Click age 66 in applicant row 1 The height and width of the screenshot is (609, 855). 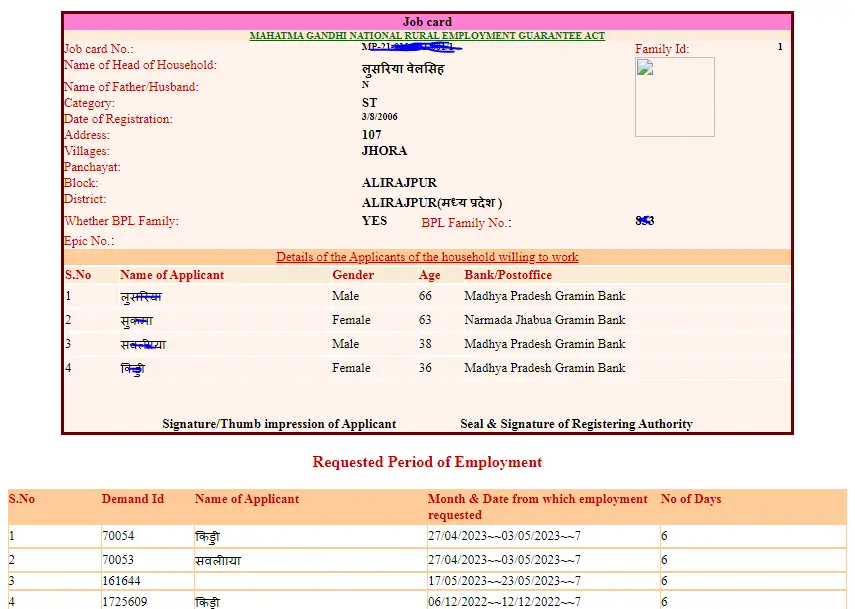tap(425, 296)
